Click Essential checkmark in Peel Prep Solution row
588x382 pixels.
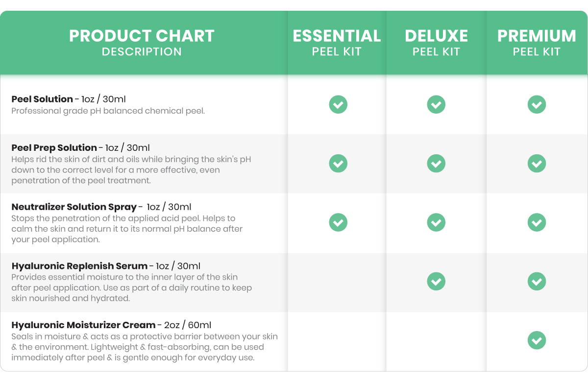click(338, 163)
